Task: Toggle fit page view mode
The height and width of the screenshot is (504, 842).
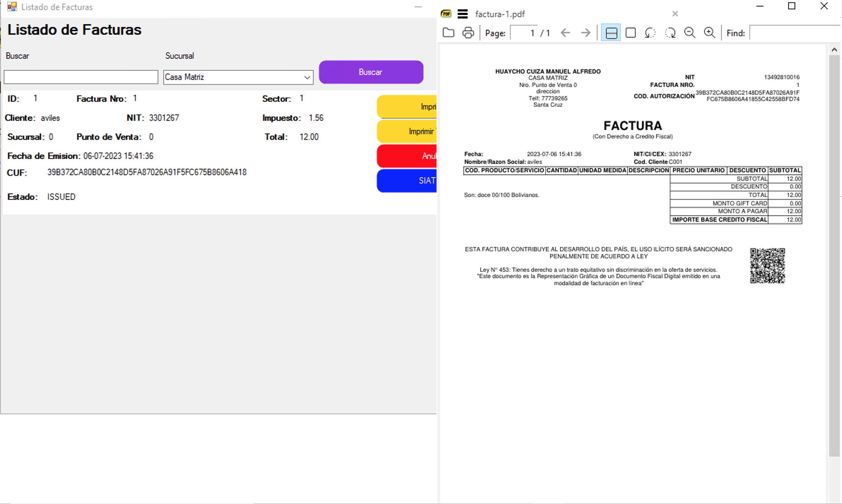Action: tap(630, 33)
